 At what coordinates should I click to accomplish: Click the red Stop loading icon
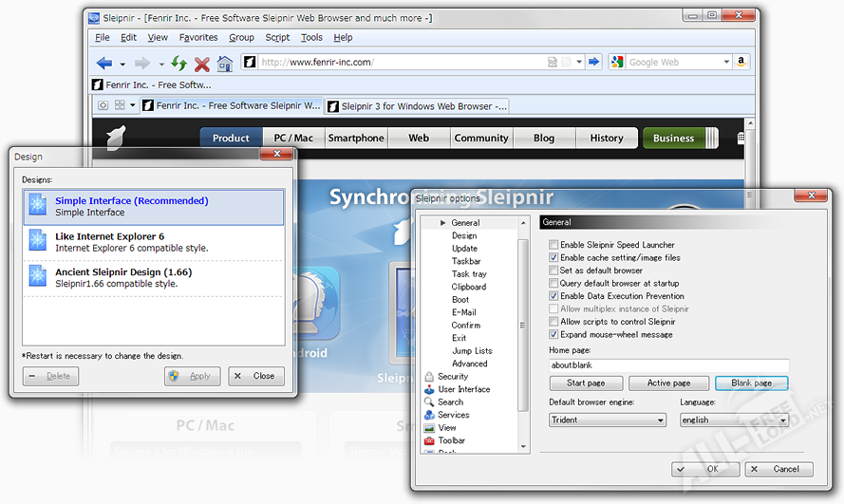point(201,64)
